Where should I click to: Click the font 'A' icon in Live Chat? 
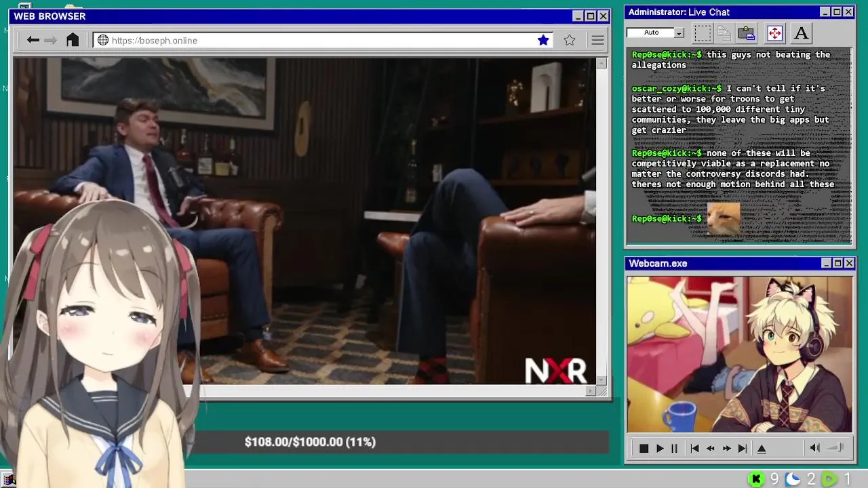click(x=801, y=33)
